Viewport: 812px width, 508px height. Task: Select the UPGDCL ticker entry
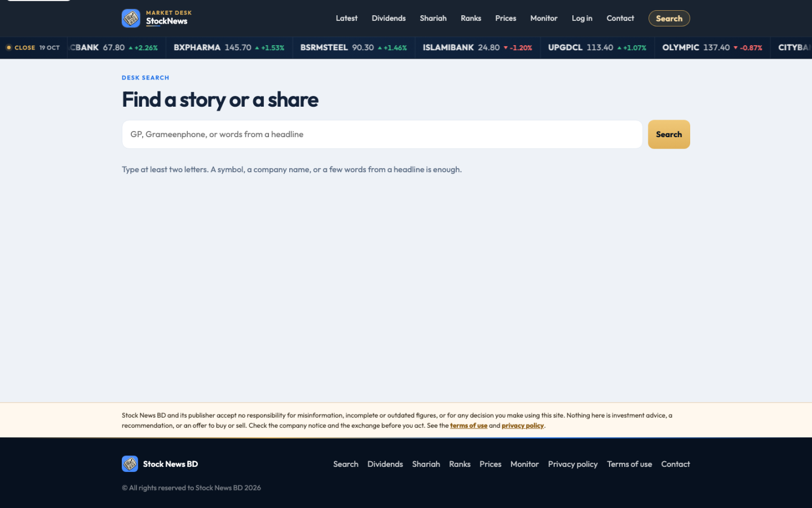tap(597, 47)
